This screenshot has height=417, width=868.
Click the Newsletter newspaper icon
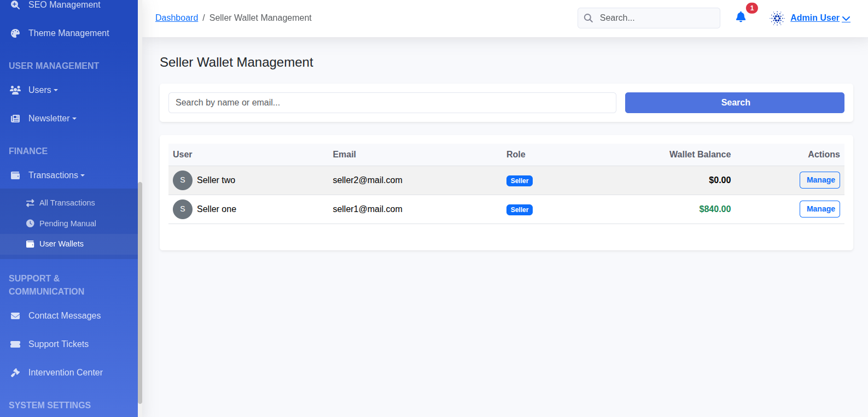(15, 119)
